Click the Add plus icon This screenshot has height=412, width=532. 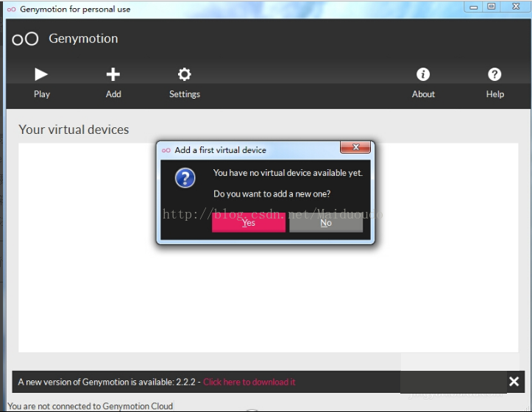113,74
